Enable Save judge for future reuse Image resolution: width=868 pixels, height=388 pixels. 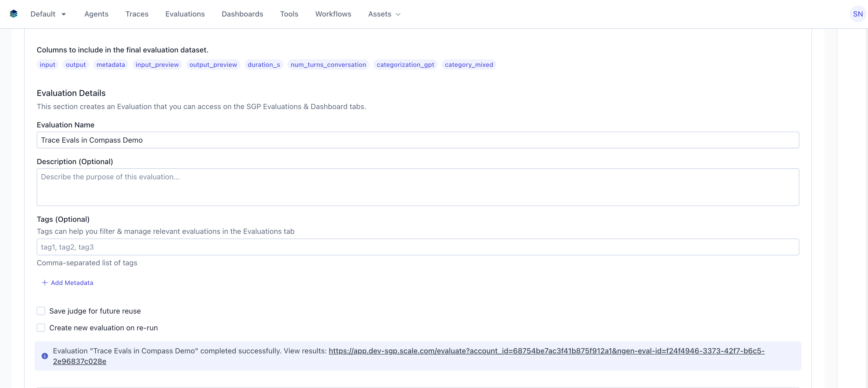[x=41, y=311]
